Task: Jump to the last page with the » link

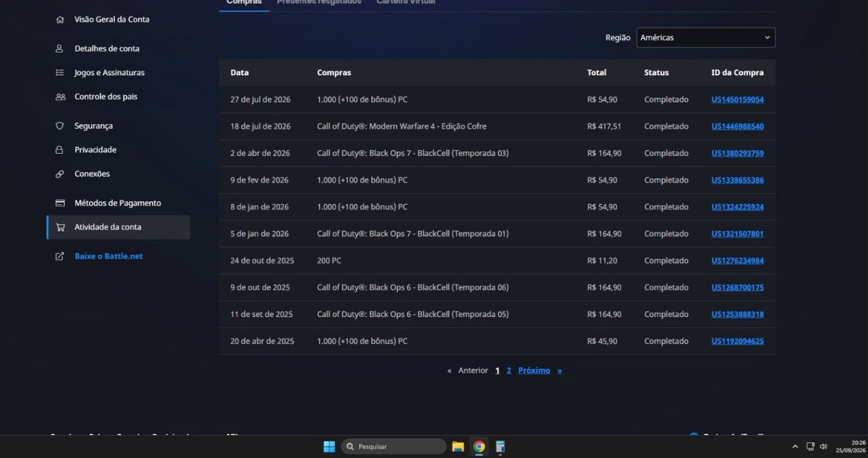Action: click(x=559, y=371)
